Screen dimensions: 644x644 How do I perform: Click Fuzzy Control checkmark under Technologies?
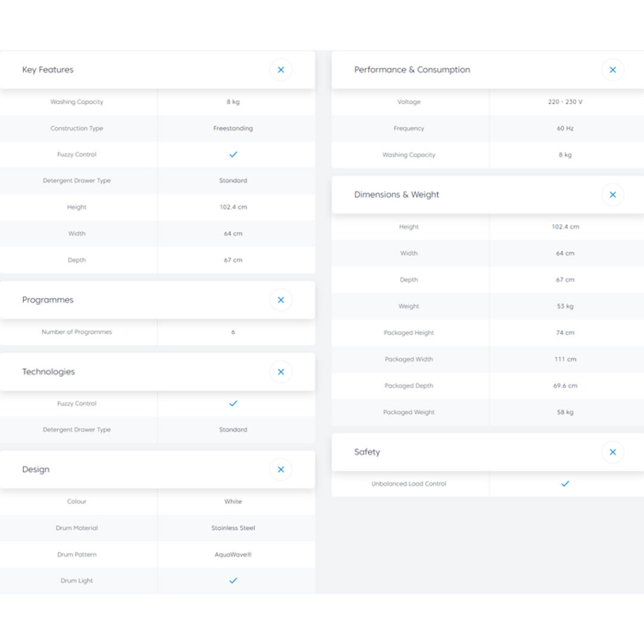pos(233,403)
